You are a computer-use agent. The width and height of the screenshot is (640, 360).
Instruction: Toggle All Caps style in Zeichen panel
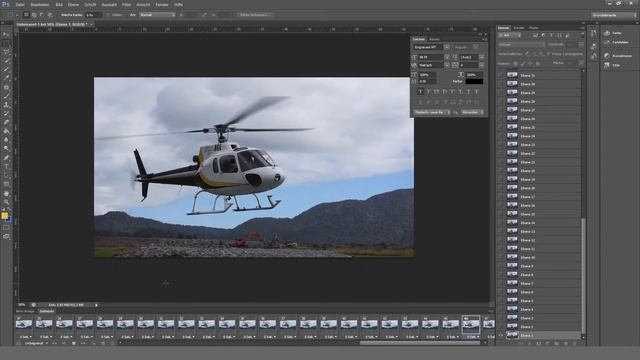pos(436,92)
